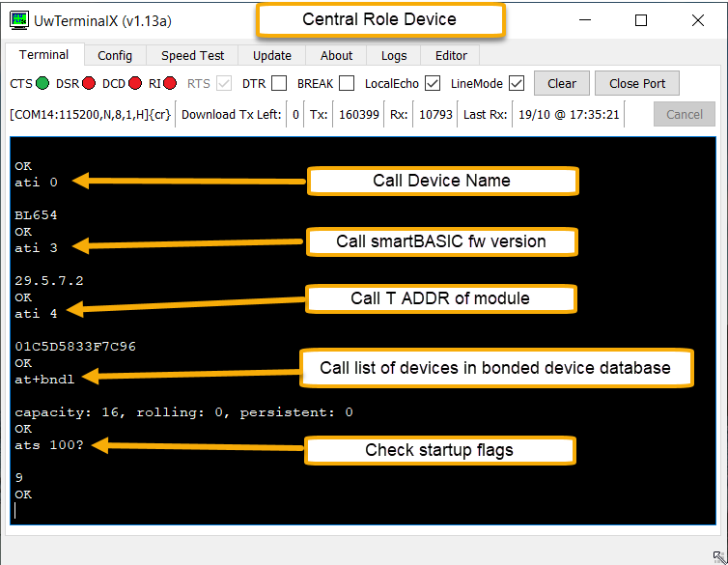Click the '9' startup flags response

tap(19, 478)
